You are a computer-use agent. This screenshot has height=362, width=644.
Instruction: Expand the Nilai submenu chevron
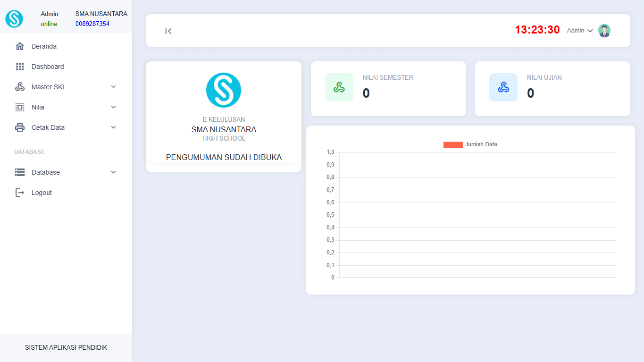point(113,107)
